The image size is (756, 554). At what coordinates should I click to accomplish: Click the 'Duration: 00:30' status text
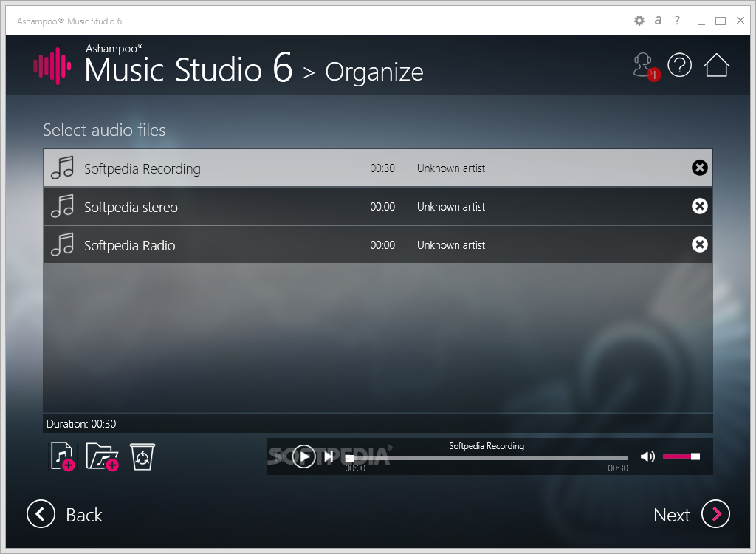point(81,424)
